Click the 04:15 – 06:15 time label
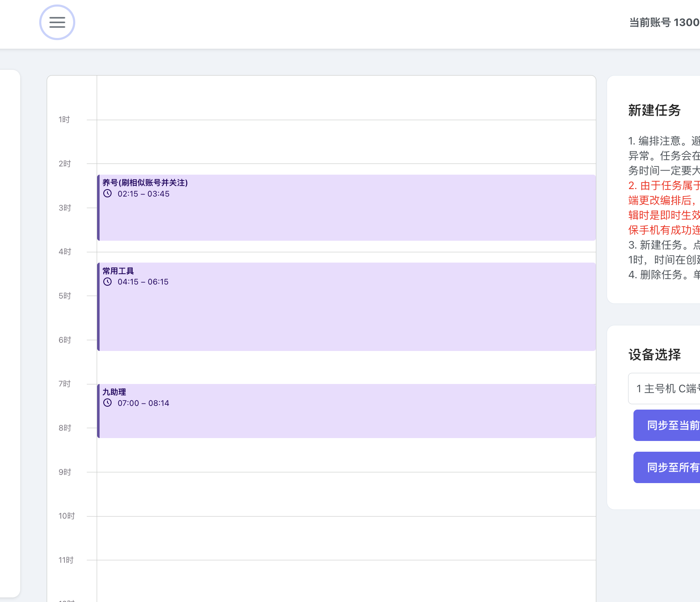The width and height of the screenshot is (700, 602). click(x=143, y=282)
